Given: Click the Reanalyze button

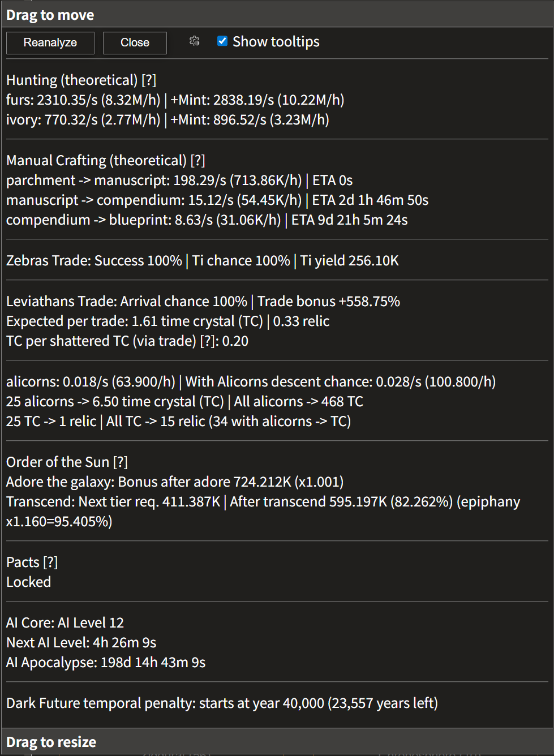Looking at the screenshot, I should pos(50,43).
